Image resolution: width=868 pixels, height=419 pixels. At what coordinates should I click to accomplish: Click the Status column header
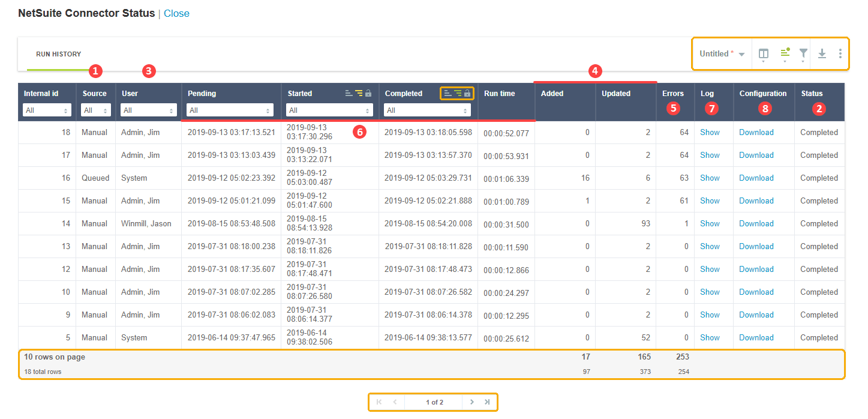pos(812,94)
